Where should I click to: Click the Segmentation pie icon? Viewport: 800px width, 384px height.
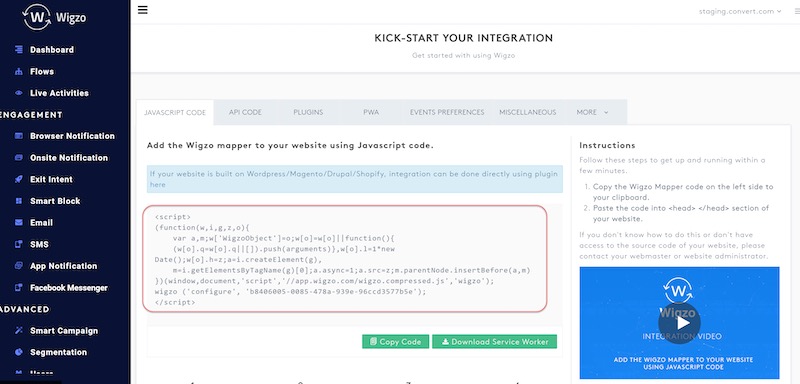point(19,352)
